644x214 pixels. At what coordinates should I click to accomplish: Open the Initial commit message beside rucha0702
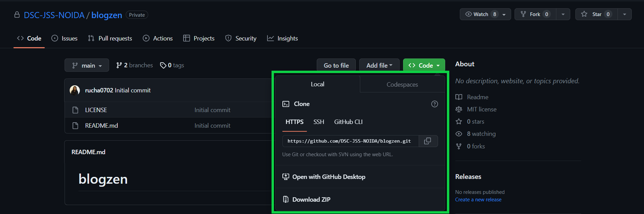coord(133,90)
